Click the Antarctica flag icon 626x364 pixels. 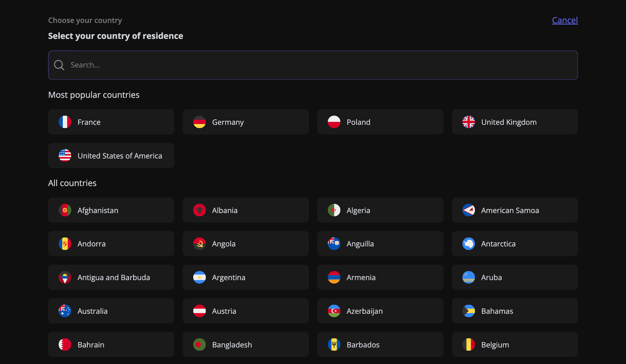pyautogui.click(x=469, y=244)
